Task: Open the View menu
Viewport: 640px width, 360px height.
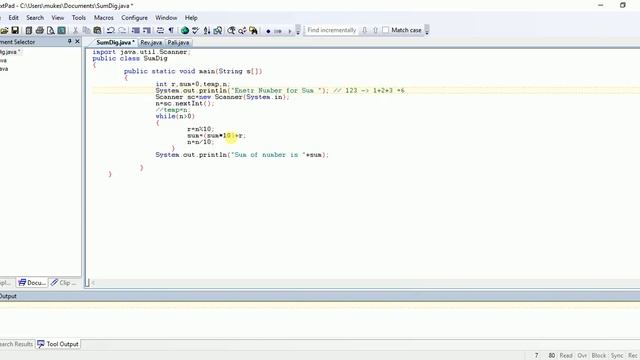Action: pyautogui.click(x=58, y=18)
